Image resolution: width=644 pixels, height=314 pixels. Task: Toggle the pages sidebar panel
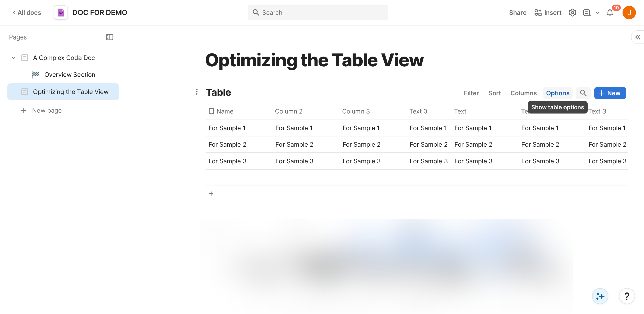109,37
